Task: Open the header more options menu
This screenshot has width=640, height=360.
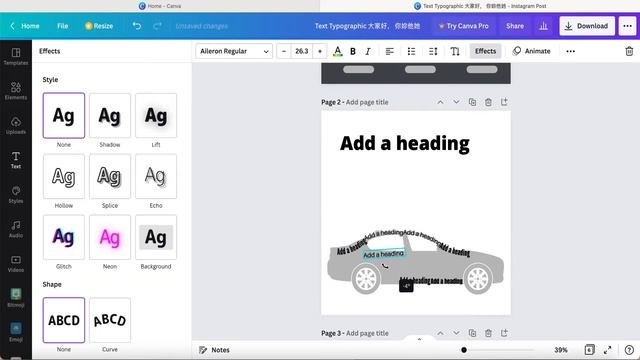Action: tap(627, 26)
